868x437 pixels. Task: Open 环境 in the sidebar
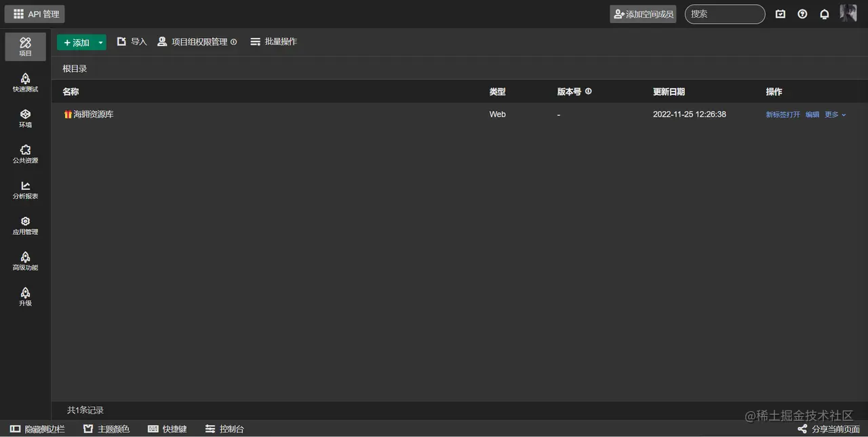(x=25, y=119)
